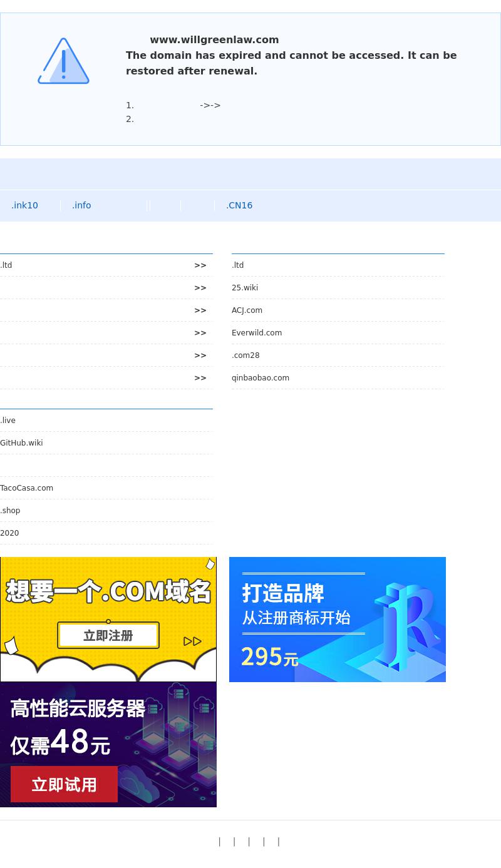This screenshot has height=868, width=501.
Task: Open the .CN16 promotion link
Action: tap(239, 205)
